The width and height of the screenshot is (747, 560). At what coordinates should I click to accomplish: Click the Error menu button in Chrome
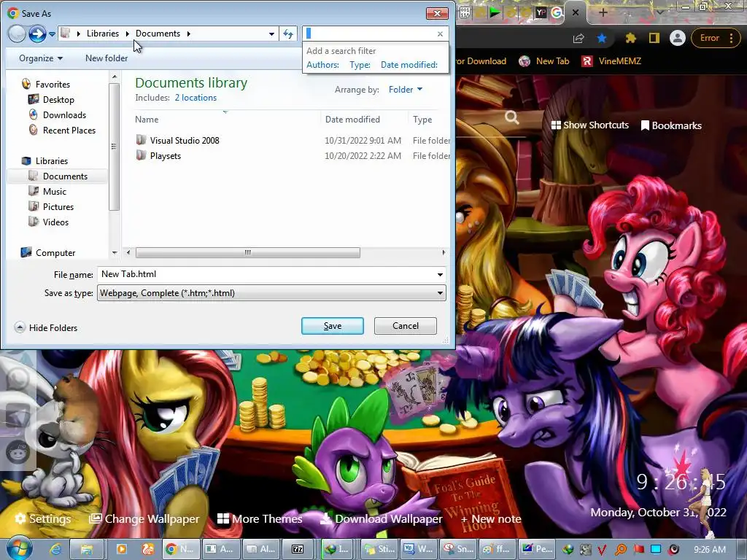[x=715, y=38]
